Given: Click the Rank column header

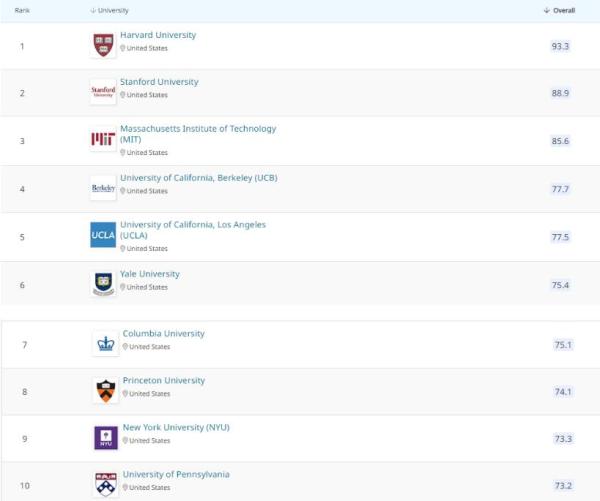Looking at the screenshot, I should point(22,10).
